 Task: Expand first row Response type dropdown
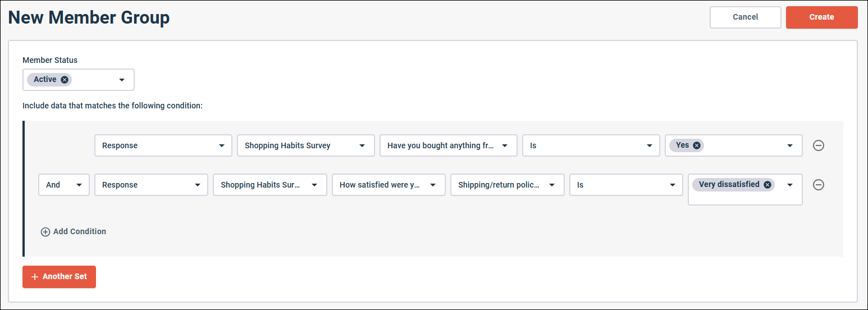[x=221, y=145]
